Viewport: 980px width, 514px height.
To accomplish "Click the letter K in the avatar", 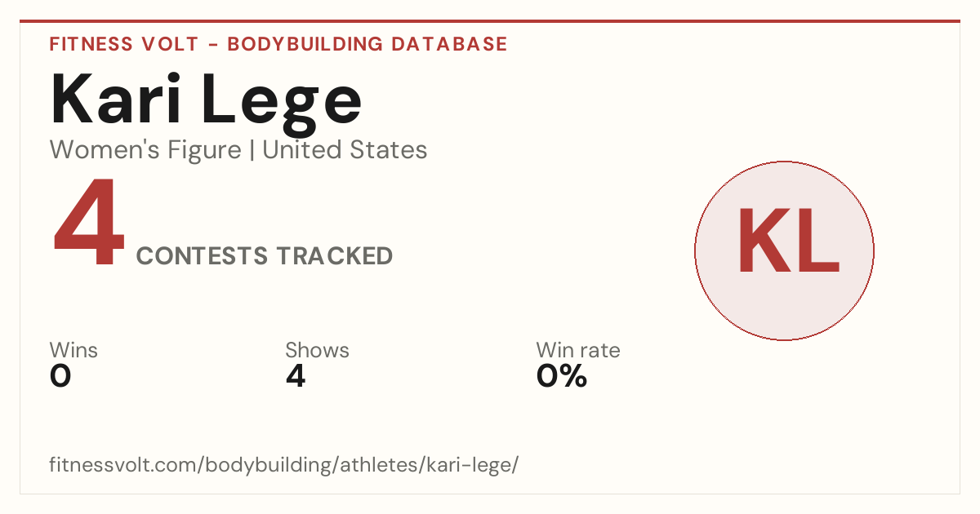I will (760, 241).
